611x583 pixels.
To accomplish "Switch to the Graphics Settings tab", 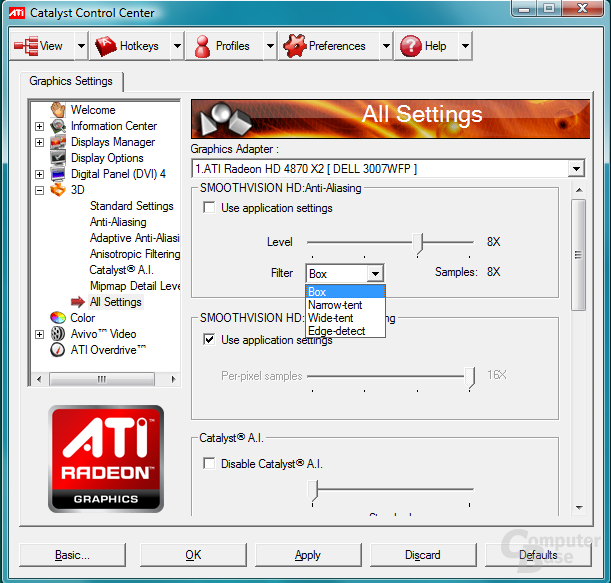I will tap(71, 81).
